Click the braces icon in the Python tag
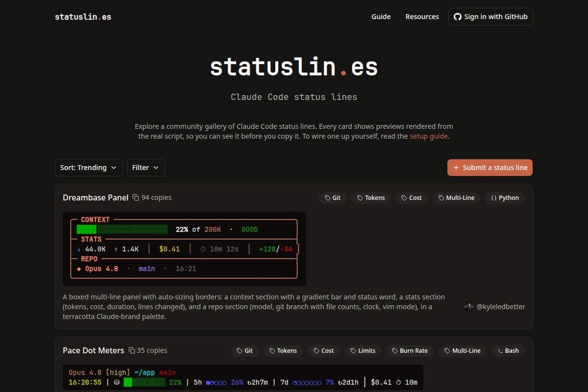 pos(494,198)
